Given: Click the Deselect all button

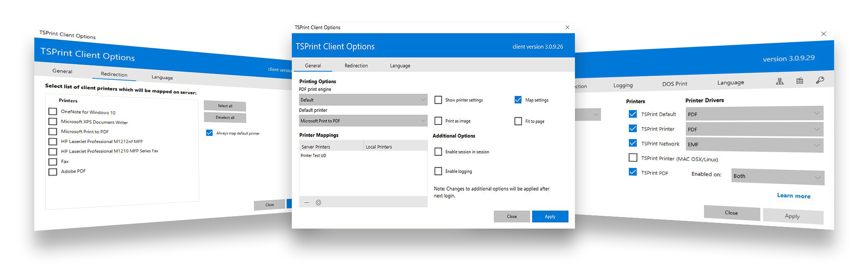Looking at the screenshot, I should click(x=225, y=117).
